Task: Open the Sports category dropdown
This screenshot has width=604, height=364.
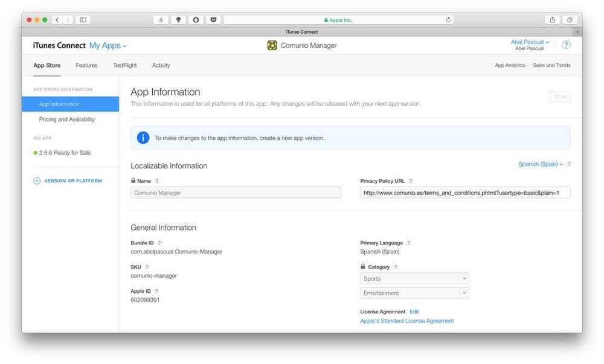Action: tap(414, 279)
